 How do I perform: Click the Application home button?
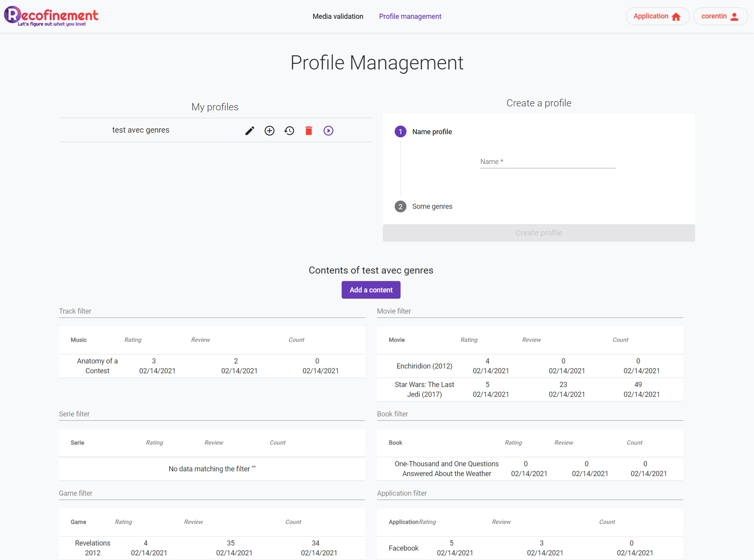657,16
